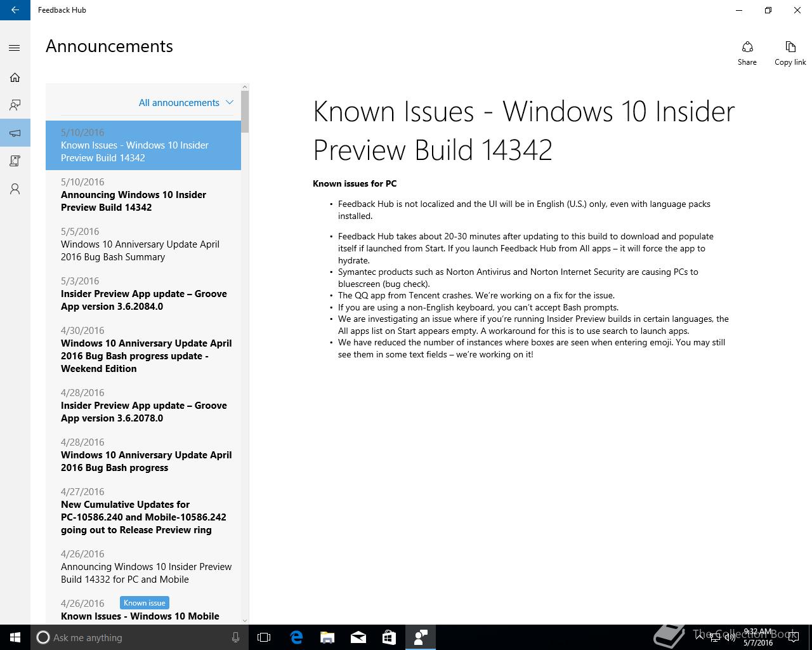Open Mail app from taskbar
The width and height of the screenshot is (812, 650).
click(x=358, y=637)
